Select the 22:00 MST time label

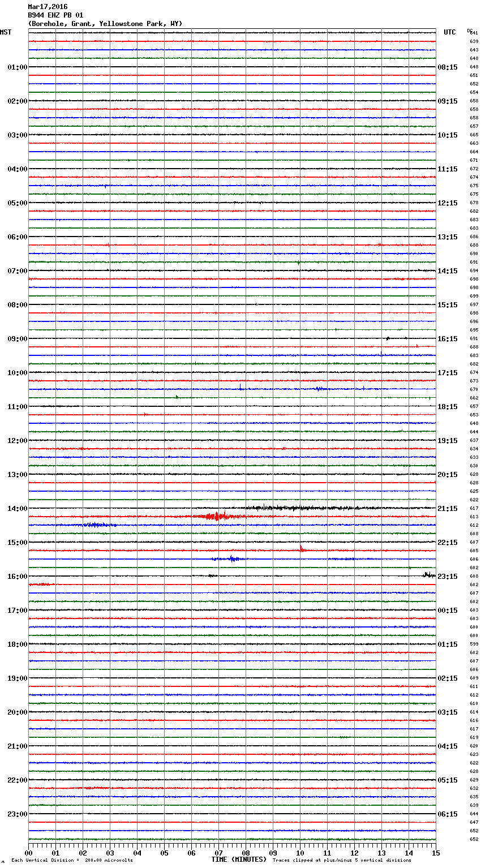coord(18,780)
